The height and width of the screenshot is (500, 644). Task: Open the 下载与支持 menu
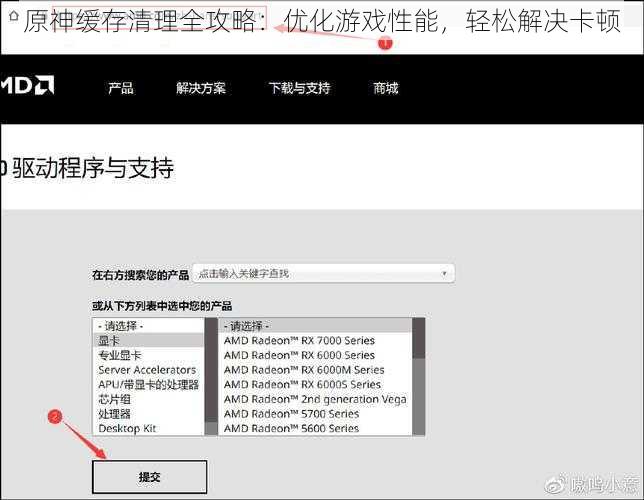[299, 88]
